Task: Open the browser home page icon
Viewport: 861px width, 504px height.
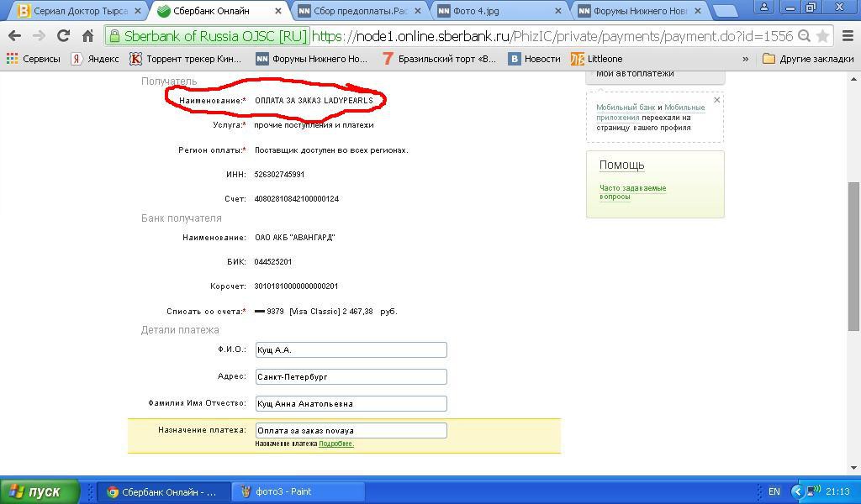Action: click(87, 36)
